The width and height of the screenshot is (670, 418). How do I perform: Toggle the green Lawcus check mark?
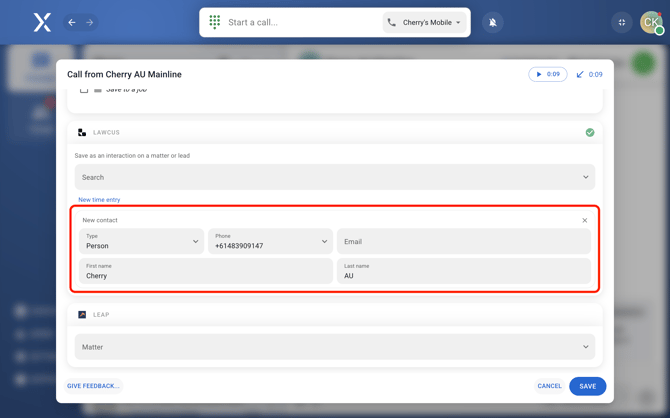590,132
